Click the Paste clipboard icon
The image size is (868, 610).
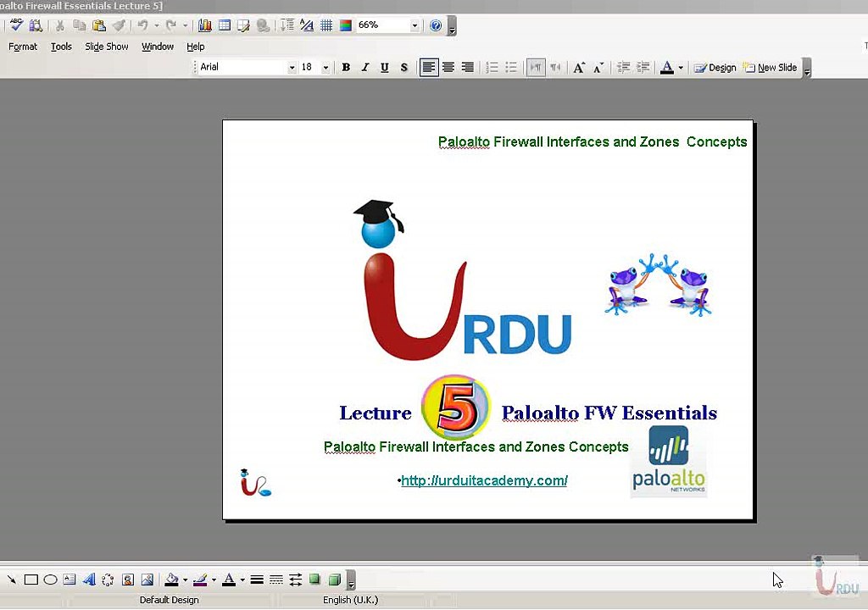point(99,25)
